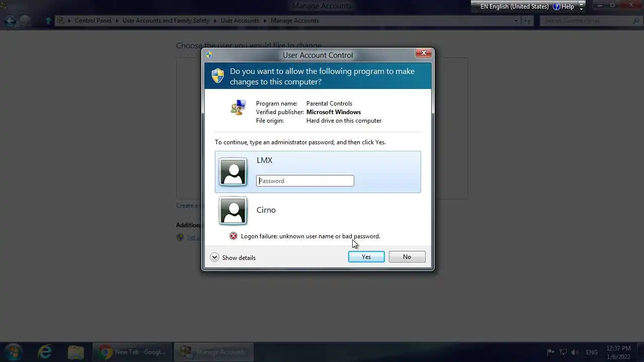This screenshot has width=644, height=362.
Task: Switch to Chrome New Tab taskbar item
Action: [132, 351]
